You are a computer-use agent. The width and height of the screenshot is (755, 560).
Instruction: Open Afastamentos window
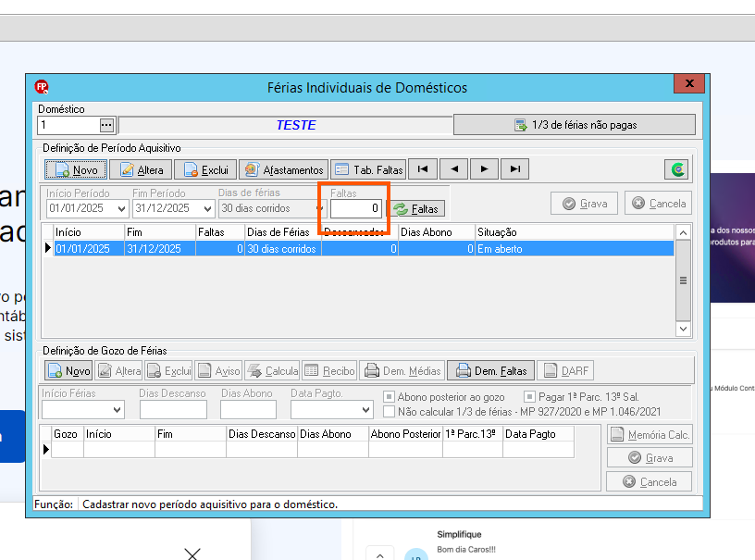point(284,169)
